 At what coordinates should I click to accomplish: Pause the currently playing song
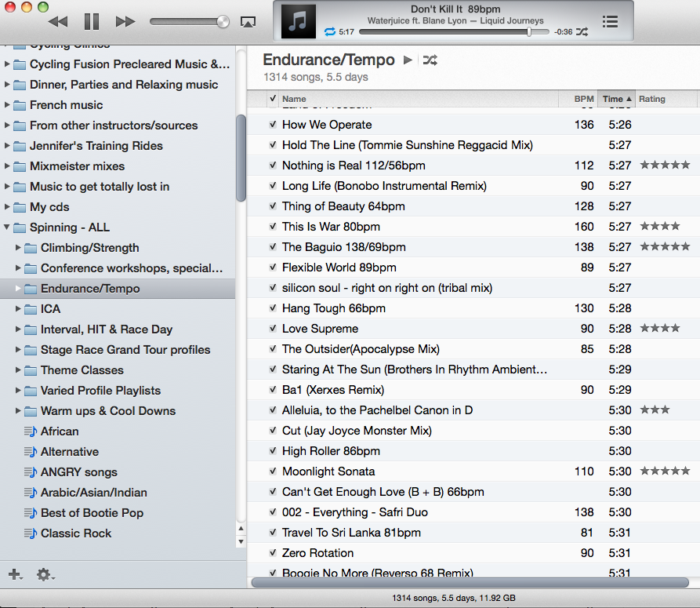pos(92,21)
